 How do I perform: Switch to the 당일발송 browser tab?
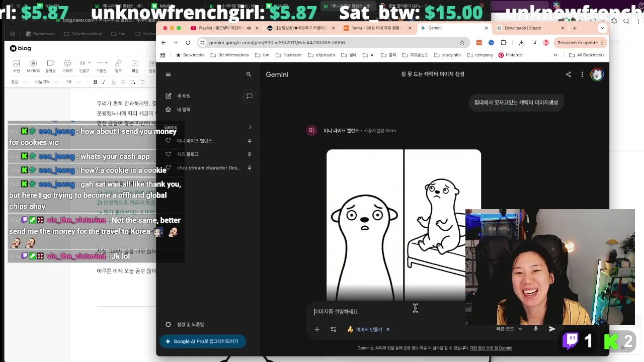300,28
